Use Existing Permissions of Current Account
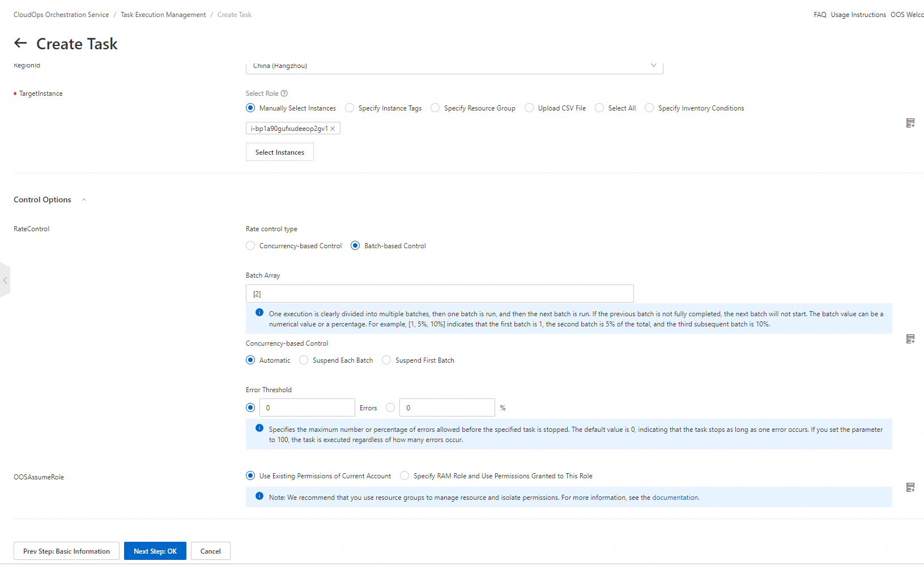This screenshot has width=924, height=565. pos(250,475)
